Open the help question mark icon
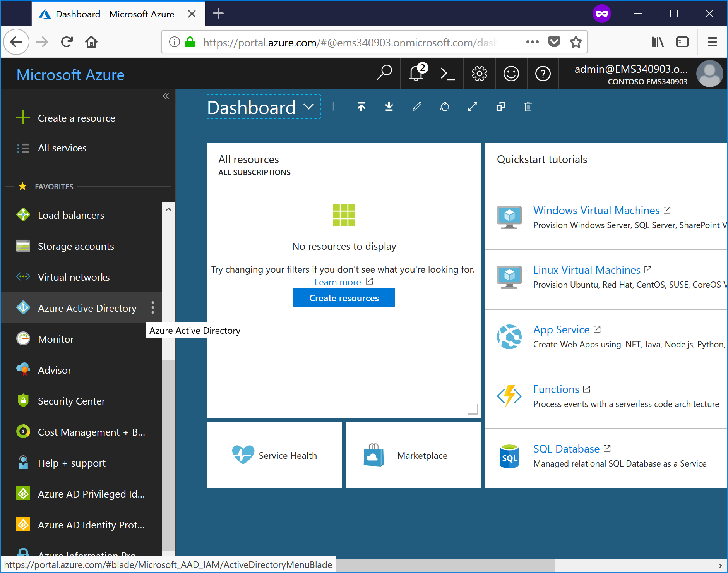Viewport: 728px width, 573px height. tap(543, 73)
